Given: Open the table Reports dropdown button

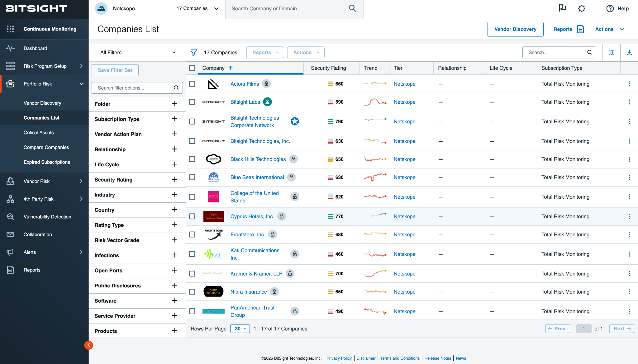Looking at the screenshot, I should [265, 52].
